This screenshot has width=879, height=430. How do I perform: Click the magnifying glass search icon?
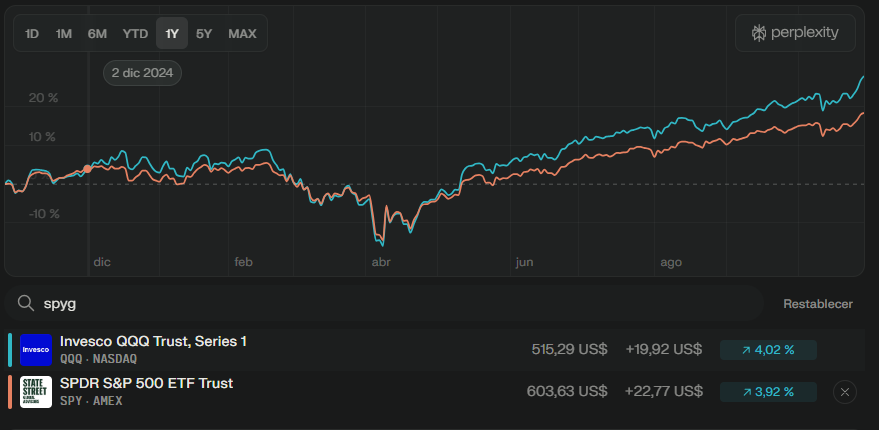[27, 303]
